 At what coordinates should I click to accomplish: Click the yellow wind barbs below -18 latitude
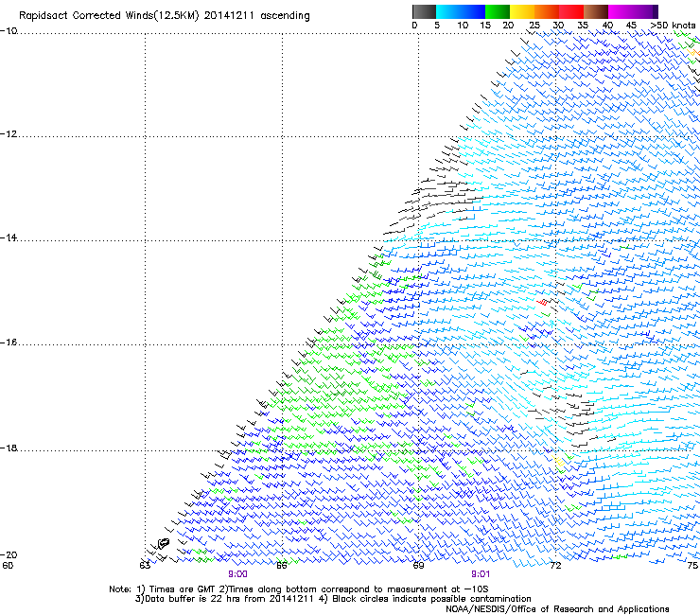tap(558, 462)
